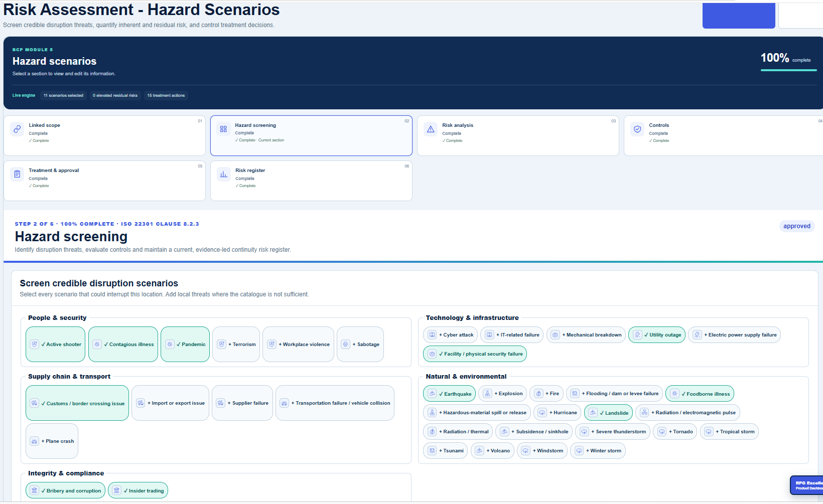Open the Risk analysis section tab
The image size is (823, 504).
pos(518,136)
